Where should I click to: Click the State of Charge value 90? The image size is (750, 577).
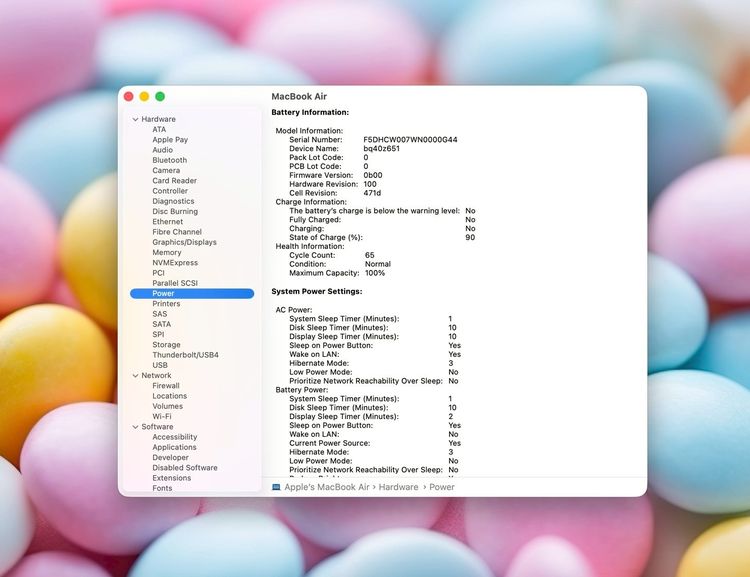click(470, 237)
